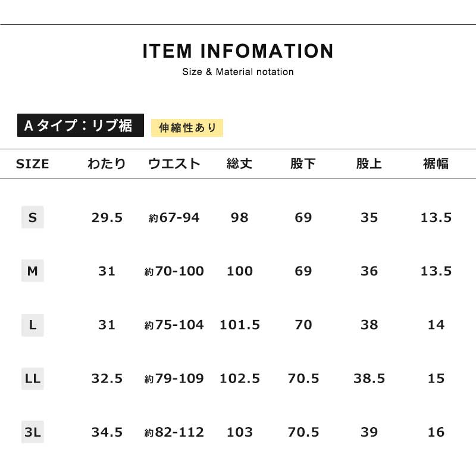Click the 約82-112 waist value for 3L

174,432
